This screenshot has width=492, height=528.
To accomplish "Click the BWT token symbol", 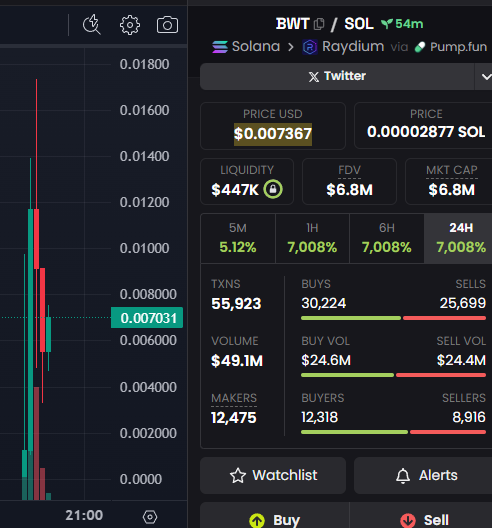I will click(x=292, y=24).
